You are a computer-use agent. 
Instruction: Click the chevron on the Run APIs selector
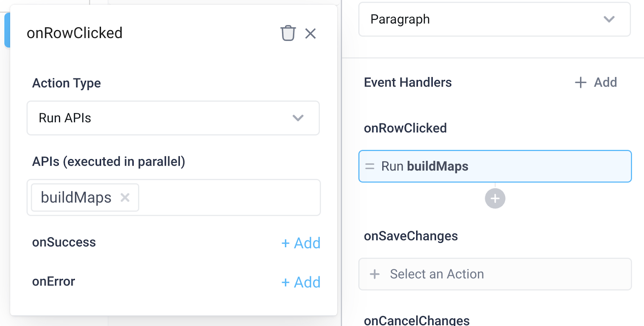297,118
